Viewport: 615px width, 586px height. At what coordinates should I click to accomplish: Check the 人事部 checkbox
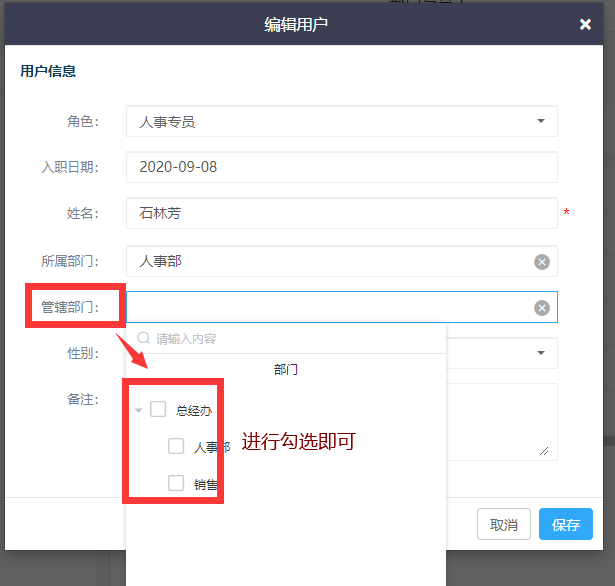[x=176, y=446]
